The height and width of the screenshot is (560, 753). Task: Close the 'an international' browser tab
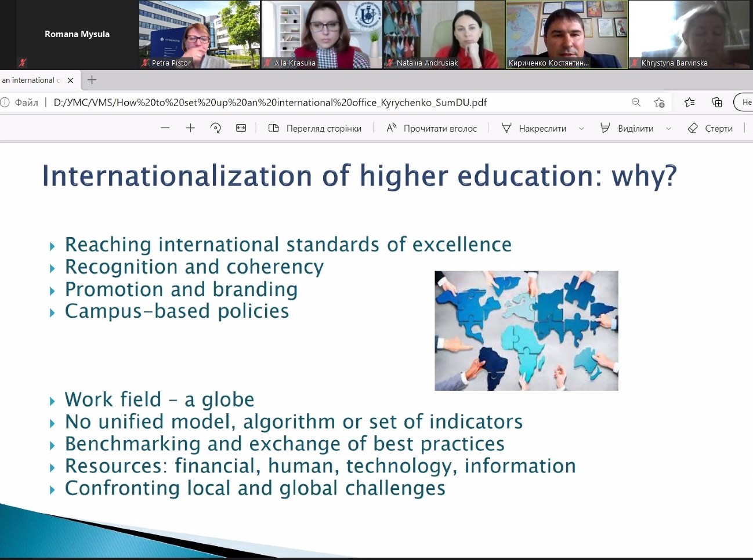coord(70,81)
